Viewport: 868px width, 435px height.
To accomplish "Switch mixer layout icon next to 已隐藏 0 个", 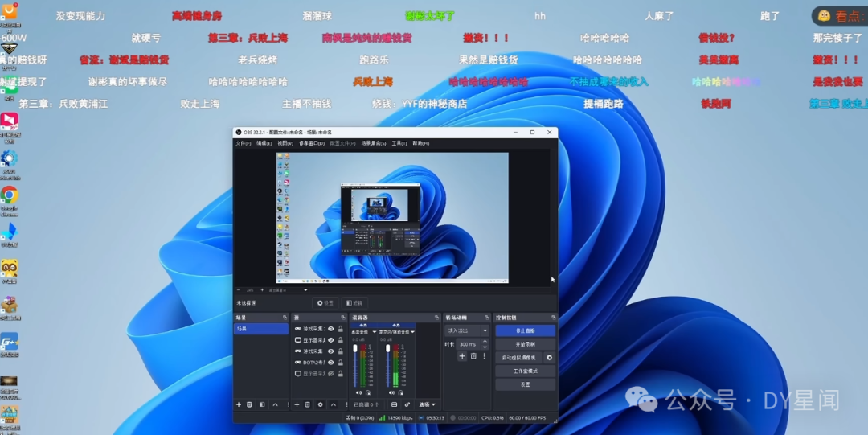I will 394,404.
